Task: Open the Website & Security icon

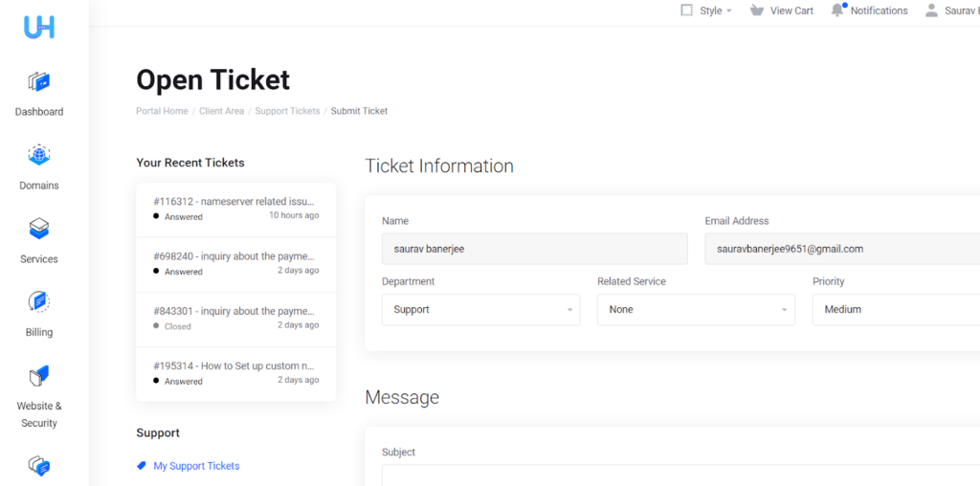Action: [39, 375]
